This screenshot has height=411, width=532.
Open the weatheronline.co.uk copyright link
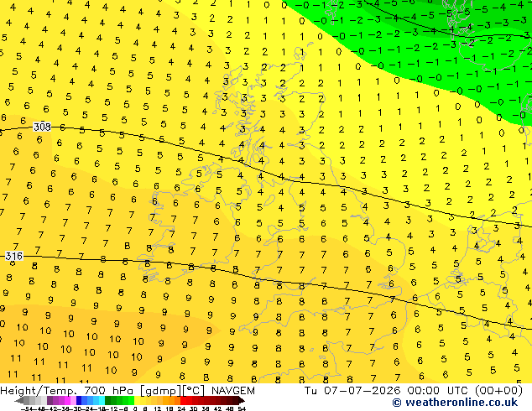455,403
